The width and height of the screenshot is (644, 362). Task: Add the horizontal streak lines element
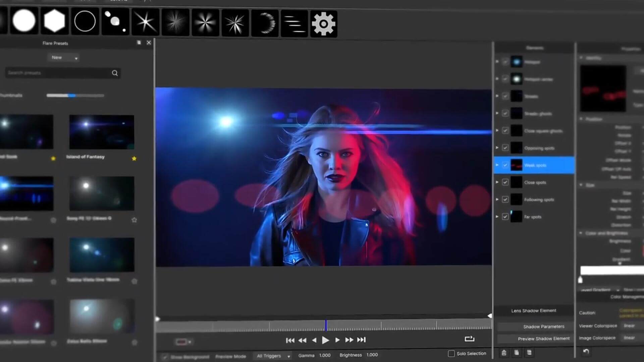tap(294, 23)
